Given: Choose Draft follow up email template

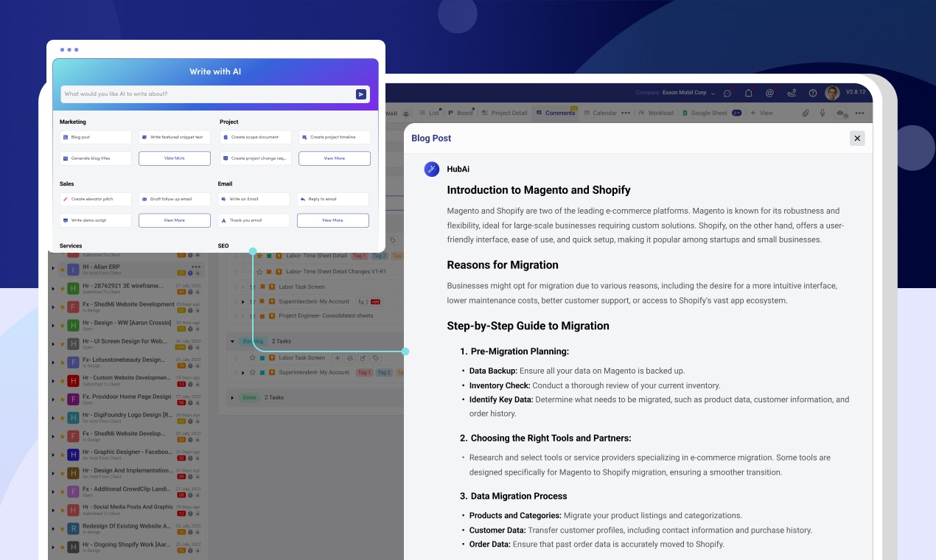Looking at the screenshot, I should point(175,199).
